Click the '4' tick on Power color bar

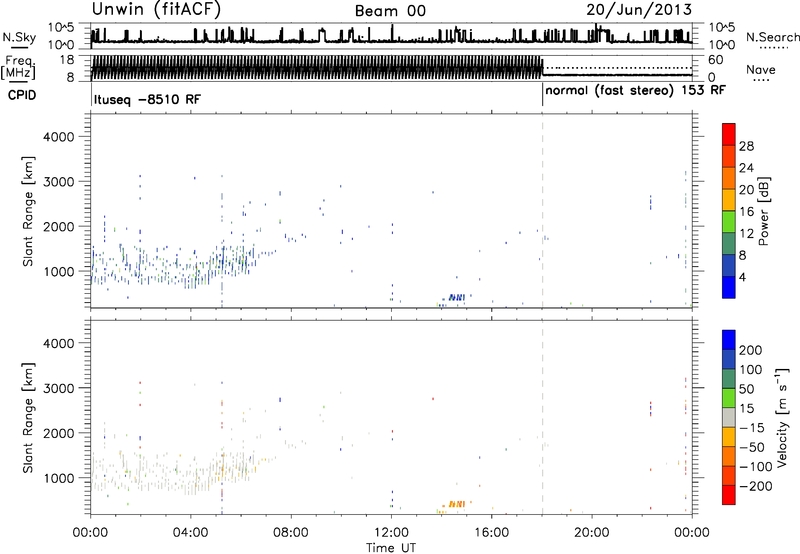(743, 277)
